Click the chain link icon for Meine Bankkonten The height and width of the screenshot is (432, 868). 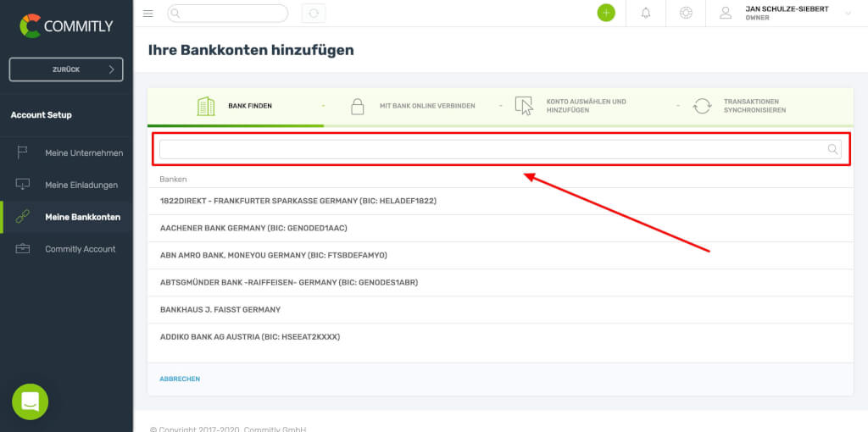[x=22, y=217]
